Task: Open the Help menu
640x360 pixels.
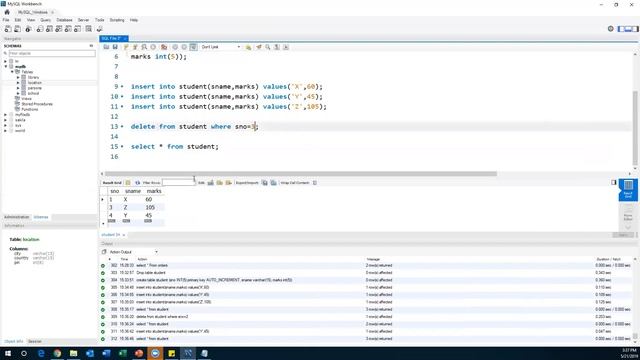Action: point(134,20)
